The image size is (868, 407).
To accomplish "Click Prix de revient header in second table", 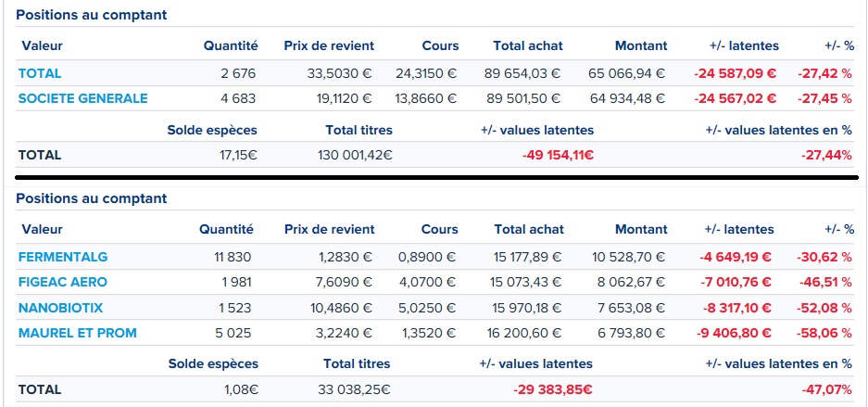I will coord(330,229).
